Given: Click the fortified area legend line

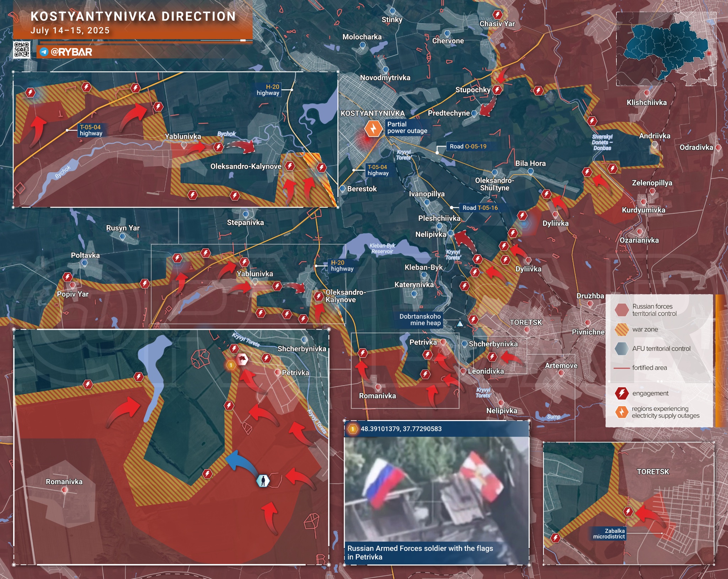Looking at the screenshot, I should point(622,368).
